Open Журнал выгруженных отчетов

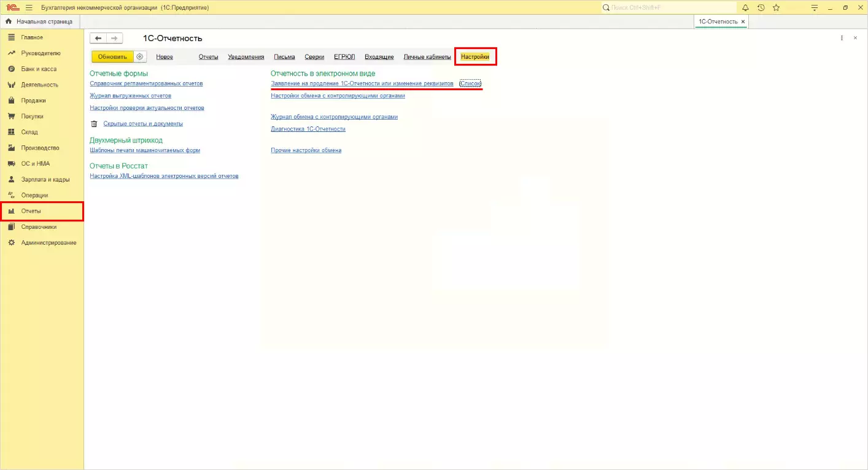point(130,96)
